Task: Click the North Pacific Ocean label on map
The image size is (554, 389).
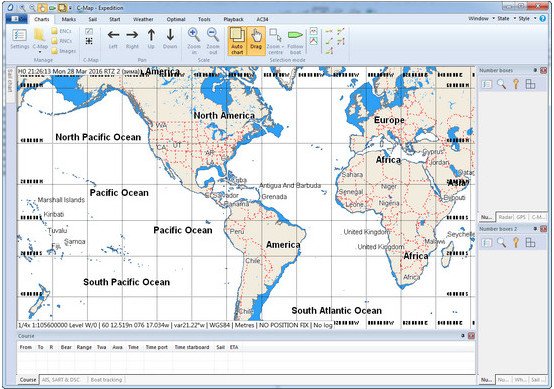Action: [x=98, y=137]
